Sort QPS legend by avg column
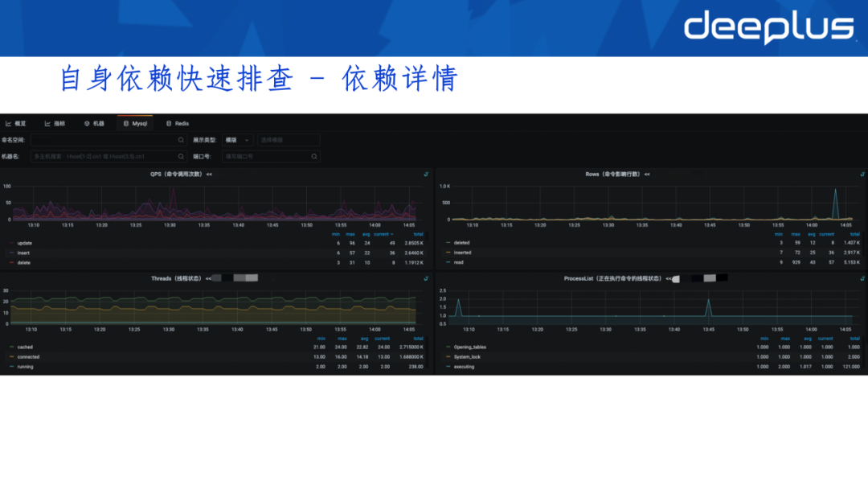Image resolution: width=868 pixels, height=489 pixels. tap(366, 234)
